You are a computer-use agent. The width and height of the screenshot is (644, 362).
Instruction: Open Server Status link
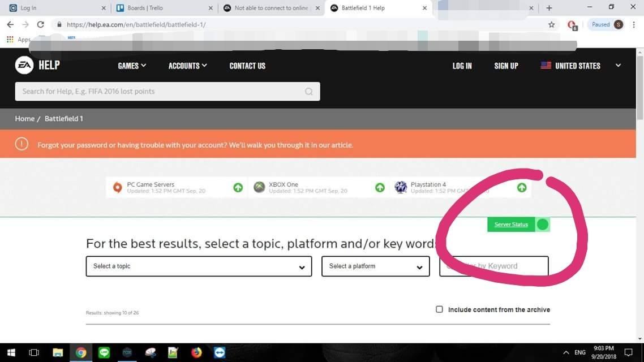[511, 225]
